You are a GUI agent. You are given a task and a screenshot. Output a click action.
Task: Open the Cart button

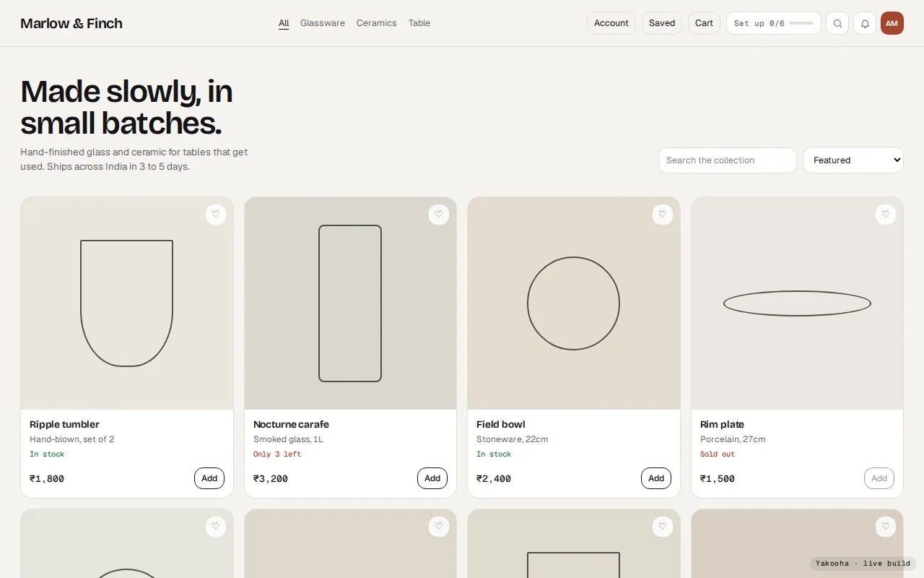tap(704, 23)
